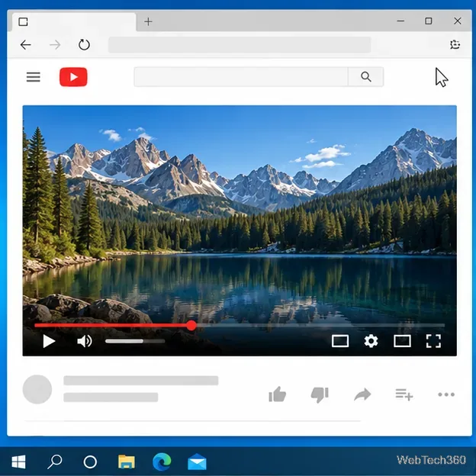Save video to playlist
Image resolution: width=476 pixels, height=476 pixels.
coord(404,394)
